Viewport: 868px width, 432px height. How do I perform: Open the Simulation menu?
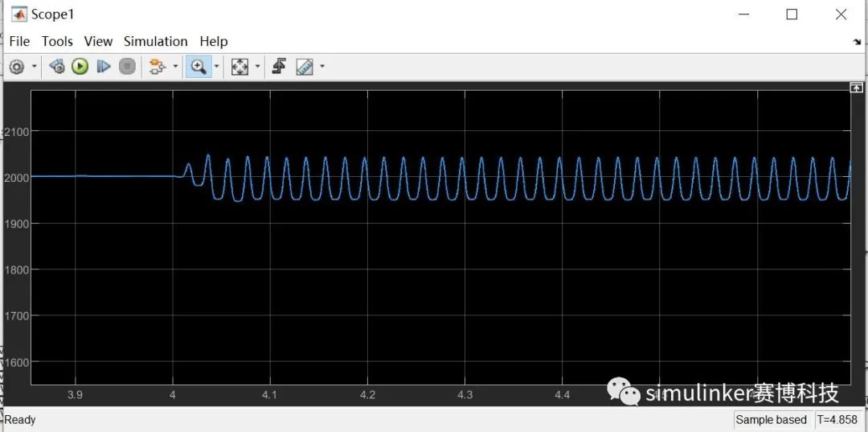(156, 42)
